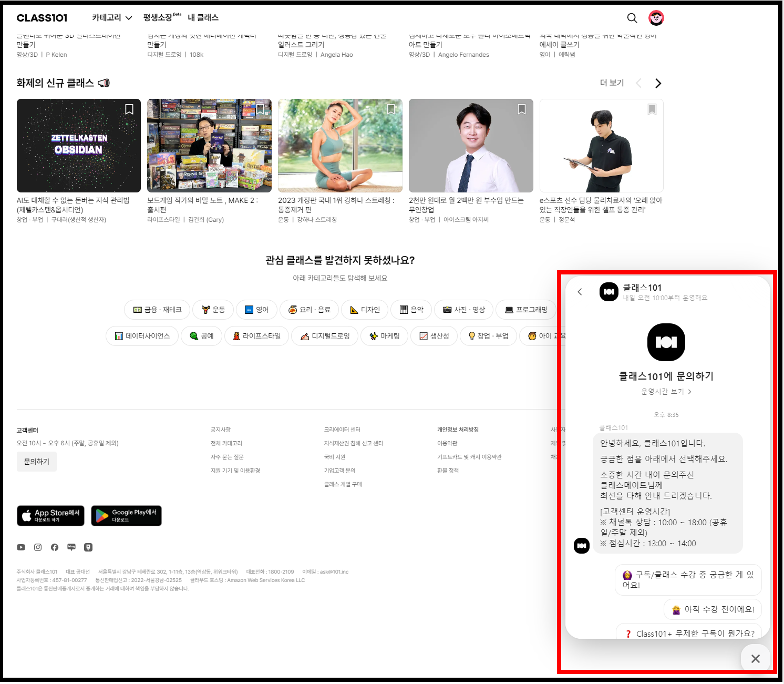
Task: Open the Naver post social icon
Action: pyautogui.click(x=88, y=547)
